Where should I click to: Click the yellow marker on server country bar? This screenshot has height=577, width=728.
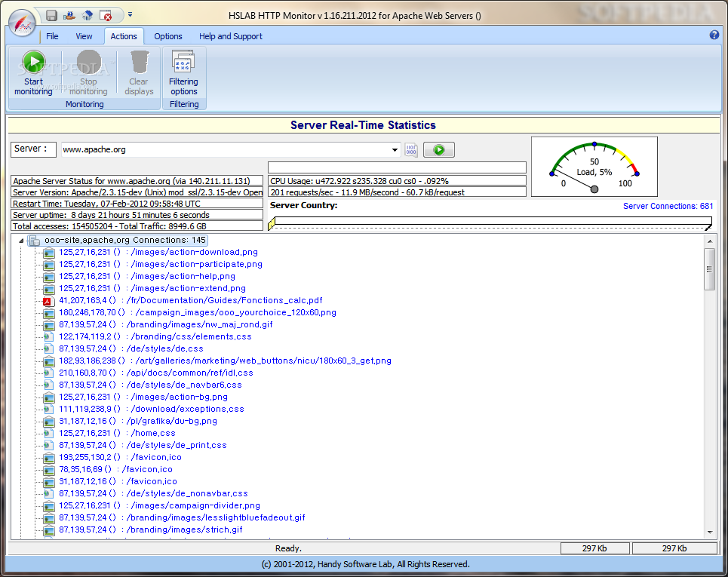(x=272, y=224)
